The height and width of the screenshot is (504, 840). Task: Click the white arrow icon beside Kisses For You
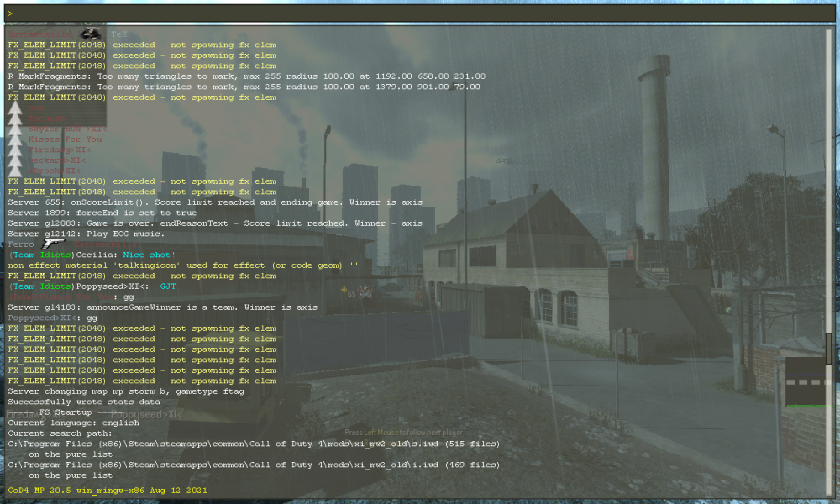coord(15,139)
